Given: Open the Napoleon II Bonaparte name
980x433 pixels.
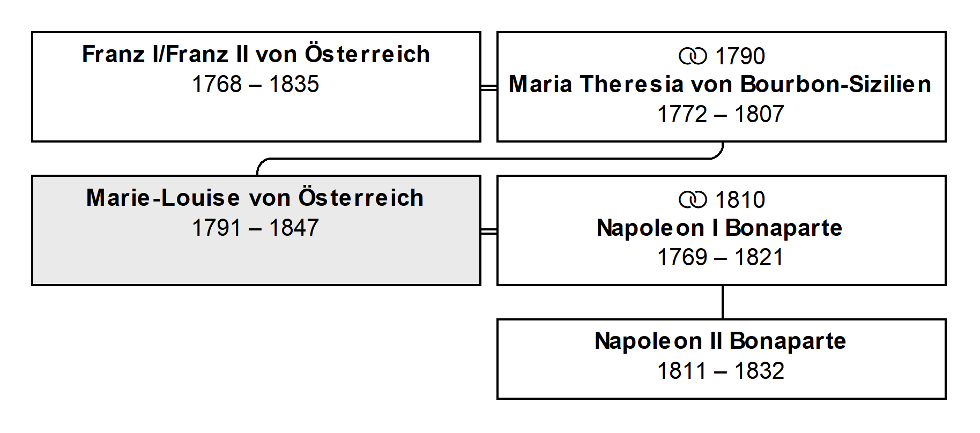Looking at the screenshot, I should click(721, 341).
